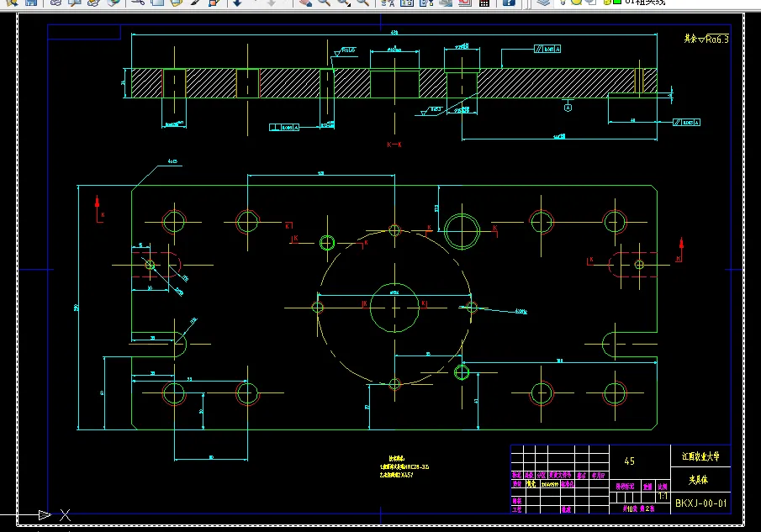Select the large dashed circle in plan view
This screenshot has width=761, height=532.
(394, 307)
